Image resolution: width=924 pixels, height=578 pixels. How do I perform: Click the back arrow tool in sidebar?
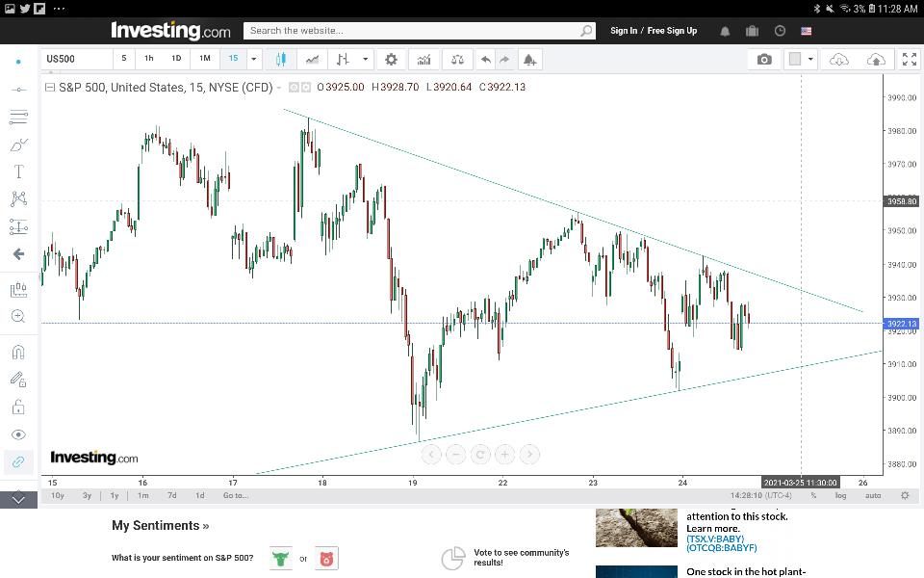coord(18,254)
